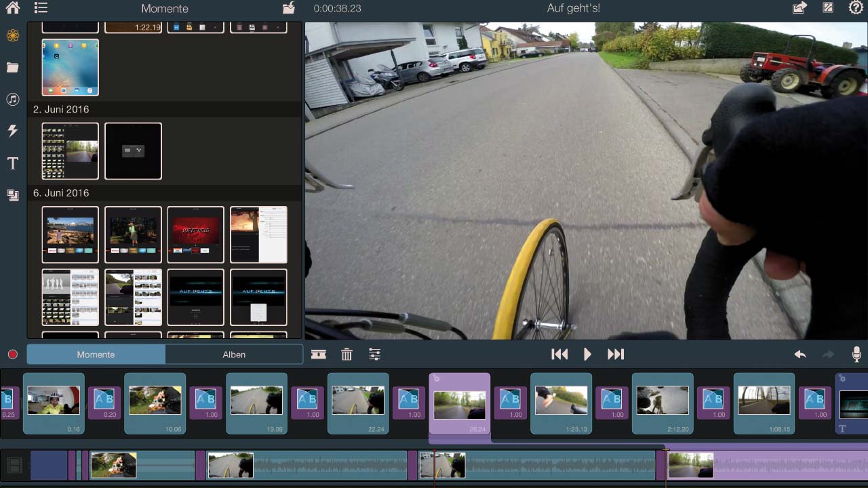Skip forward to the next clip

(x=615, y=354)
